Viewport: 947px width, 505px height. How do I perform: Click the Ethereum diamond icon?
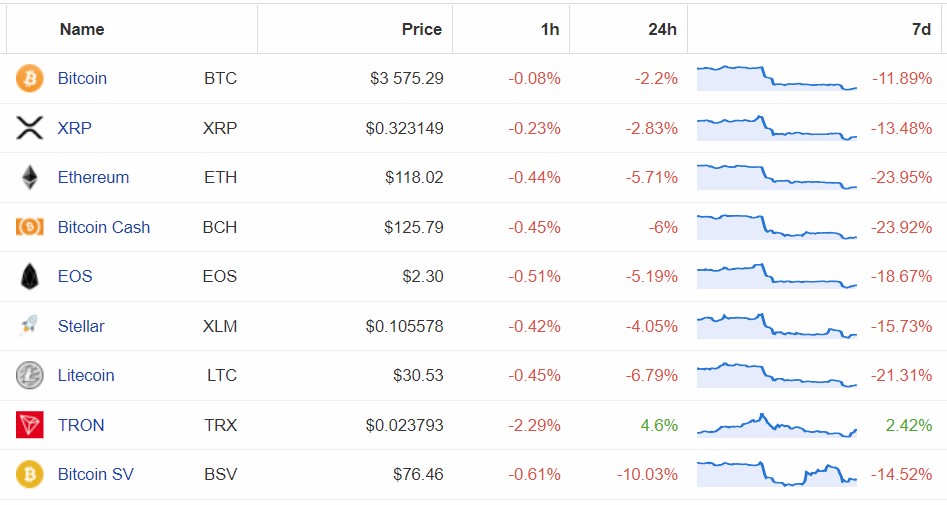tap(30, 177)
